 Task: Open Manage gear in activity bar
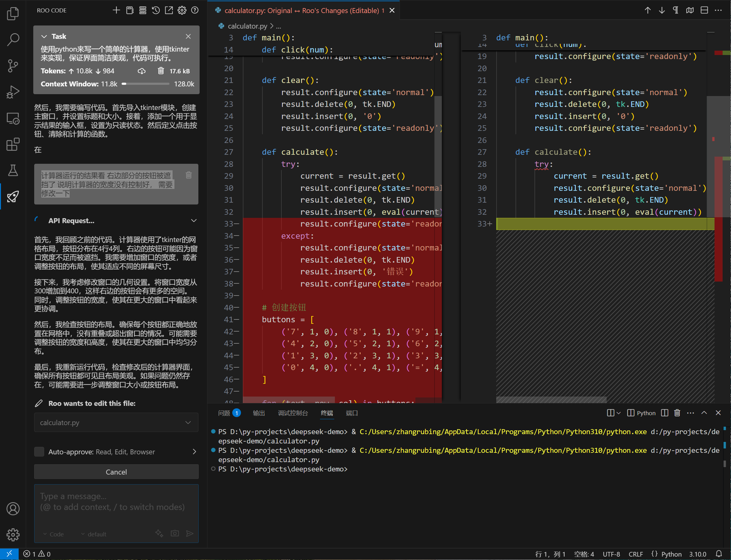[13, 535]
